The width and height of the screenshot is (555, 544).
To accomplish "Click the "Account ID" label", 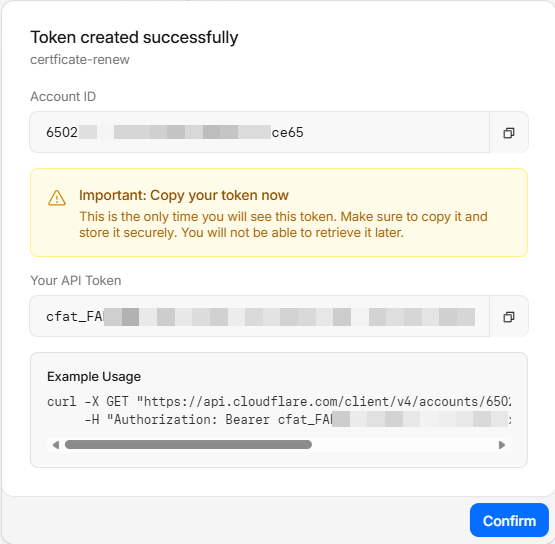I will pos(63,97).
